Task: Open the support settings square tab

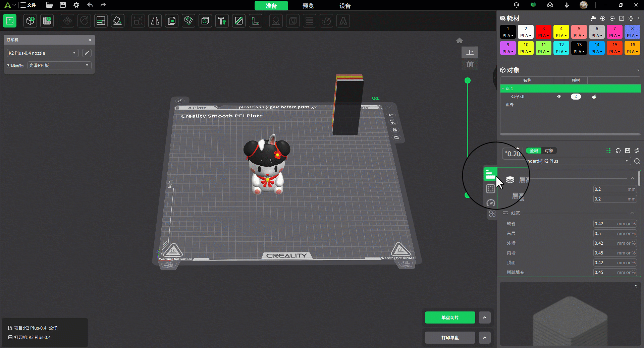Action: pos(491,189)
